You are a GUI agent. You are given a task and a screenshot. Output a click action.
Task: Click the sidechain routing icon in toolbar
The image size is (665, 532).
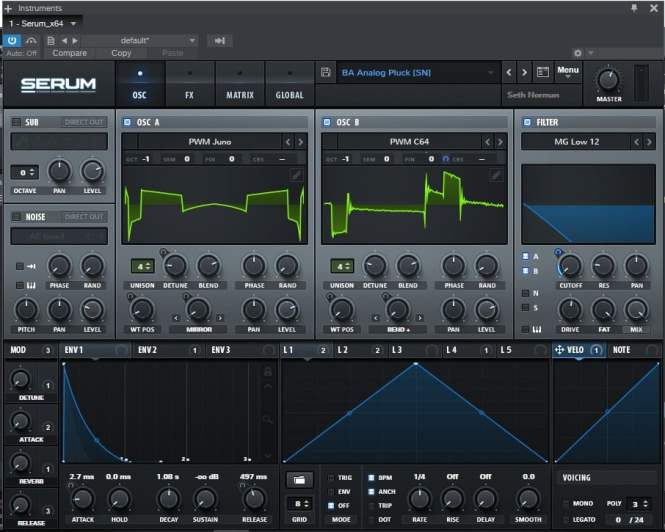[x=220, y=41]
